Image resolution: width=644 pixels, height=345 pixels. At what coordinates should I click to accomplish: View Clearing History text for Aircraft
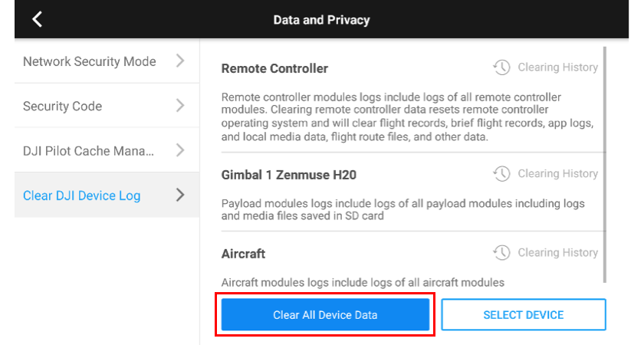558,252
